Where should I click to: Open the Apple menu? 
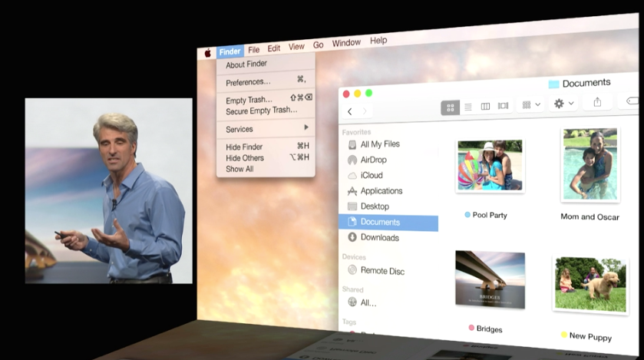click(x=207, y=53)
